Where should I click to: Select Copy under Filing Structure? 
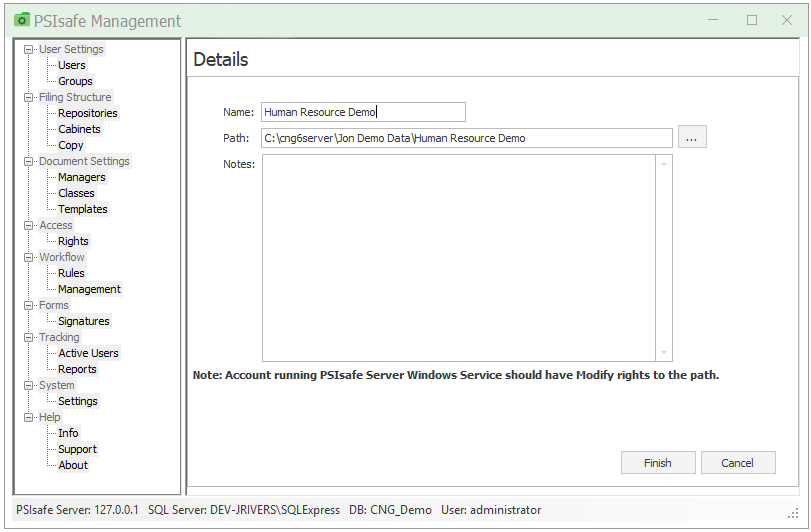[x=70, y=145]
